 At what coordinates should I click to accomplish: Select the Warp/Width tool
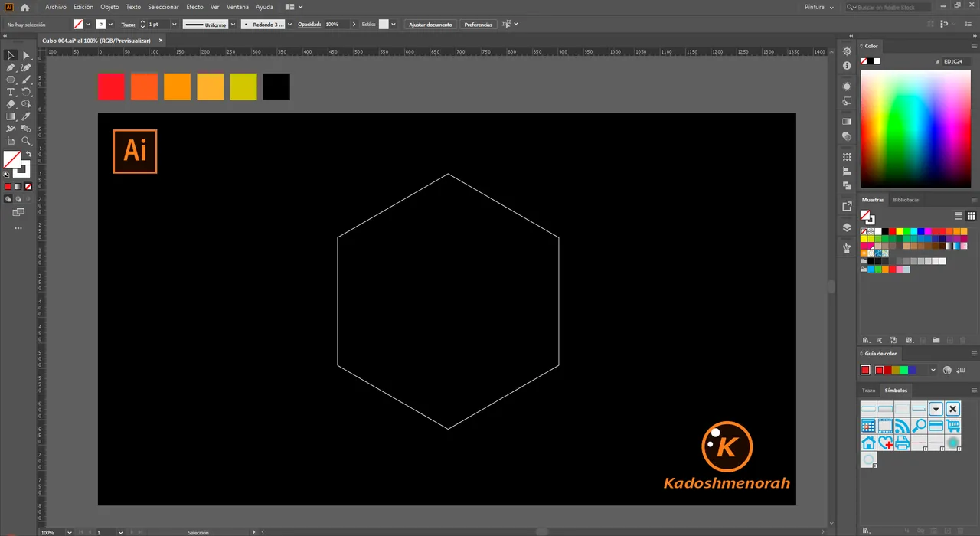[11, 129]
